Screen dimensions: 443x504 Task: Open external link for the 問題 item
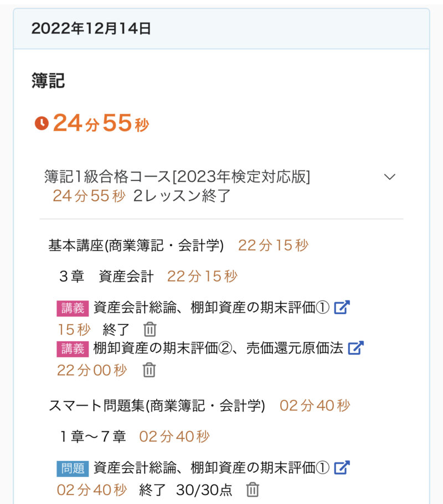click(342, 467)
